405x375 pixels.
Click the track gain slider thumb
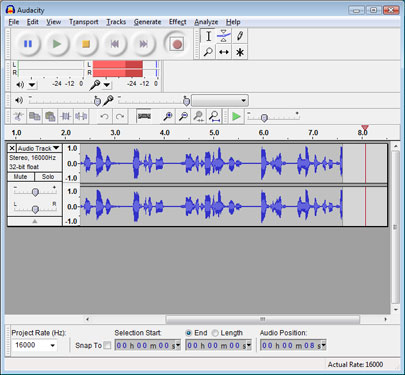[x=35, y=192]
